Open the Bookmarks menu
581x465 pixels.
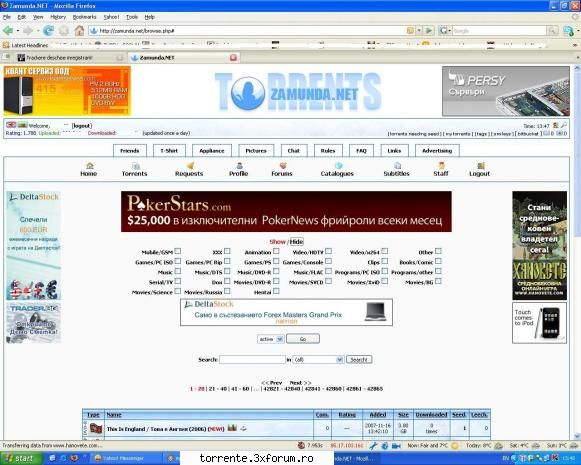[84, 17]
